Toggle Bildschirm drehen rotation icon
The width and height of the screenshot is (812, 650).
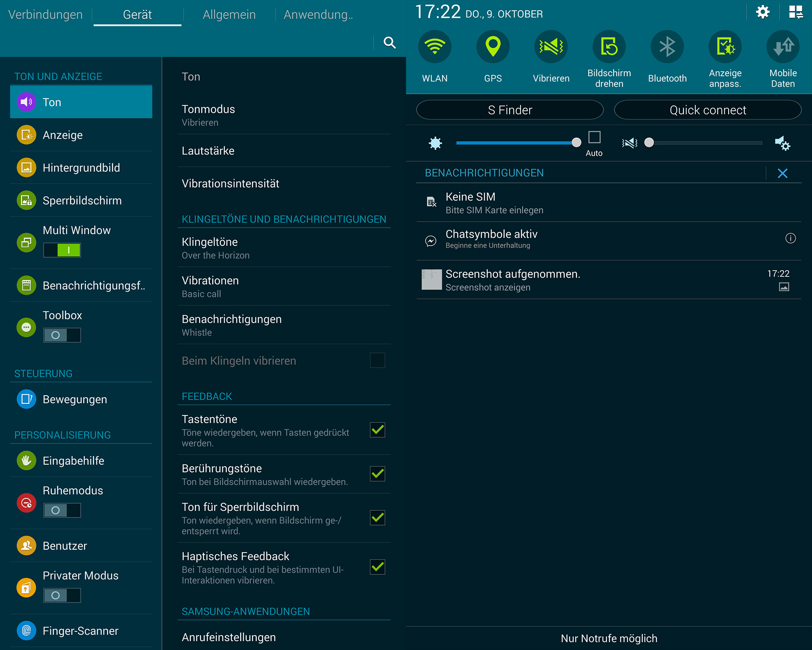(609, 47)
